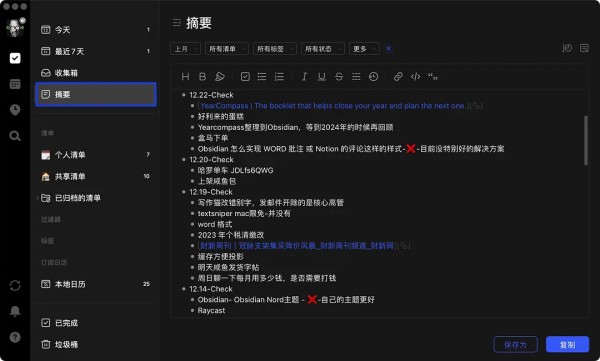600x361 pixels.
Task: Toggle underline formatting
Action: click(322, 77)
